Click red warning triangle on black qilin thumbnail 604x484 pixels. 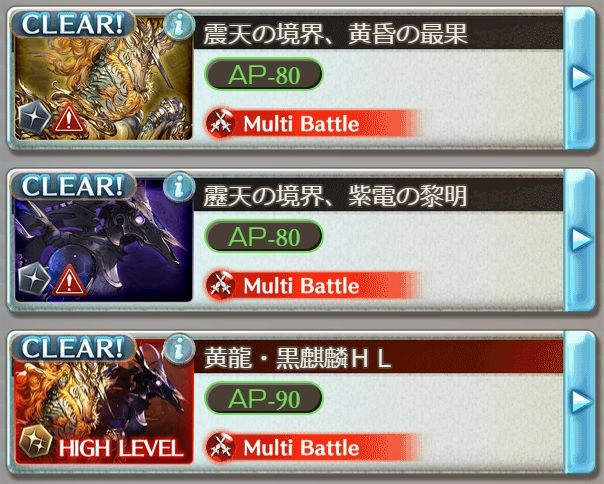tap(69, 281)
